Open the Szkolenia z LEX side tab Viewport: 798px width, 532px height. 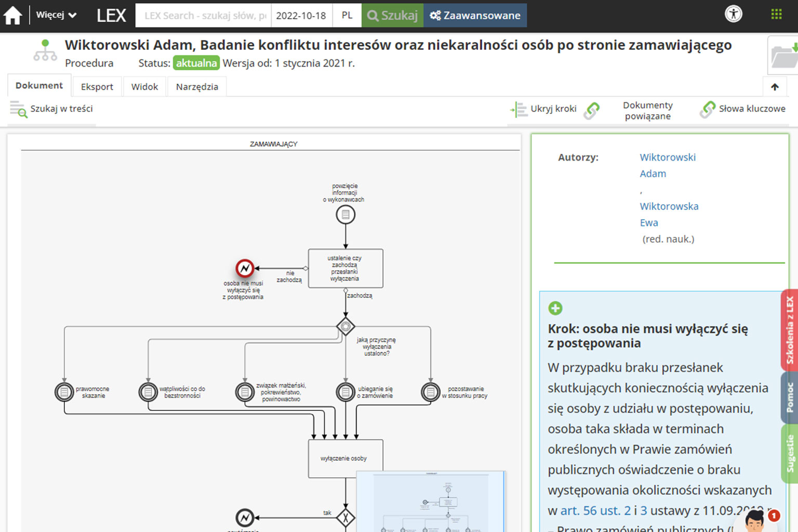pyautogui.click(x=789, y=330)
